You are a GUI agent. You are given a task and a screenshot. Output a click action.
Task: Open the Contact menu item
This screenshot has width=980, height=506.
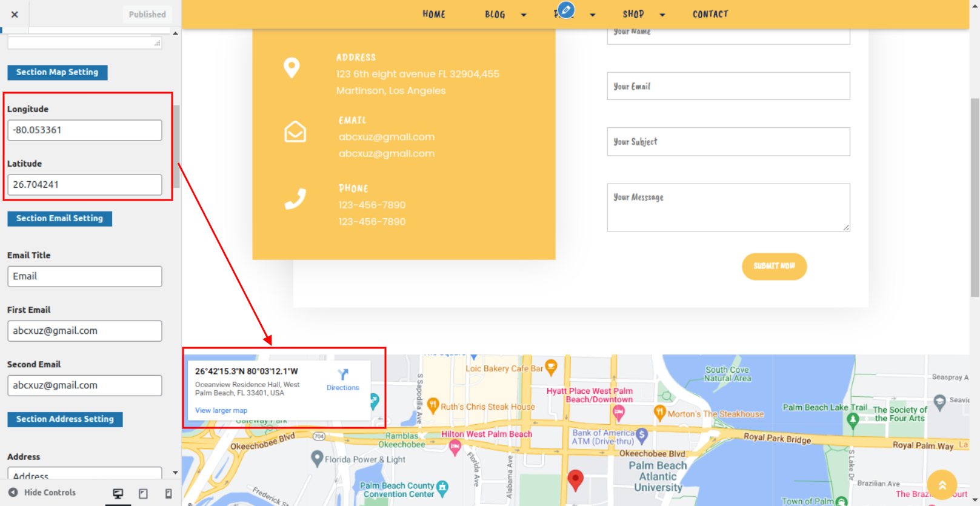point(710,15)
